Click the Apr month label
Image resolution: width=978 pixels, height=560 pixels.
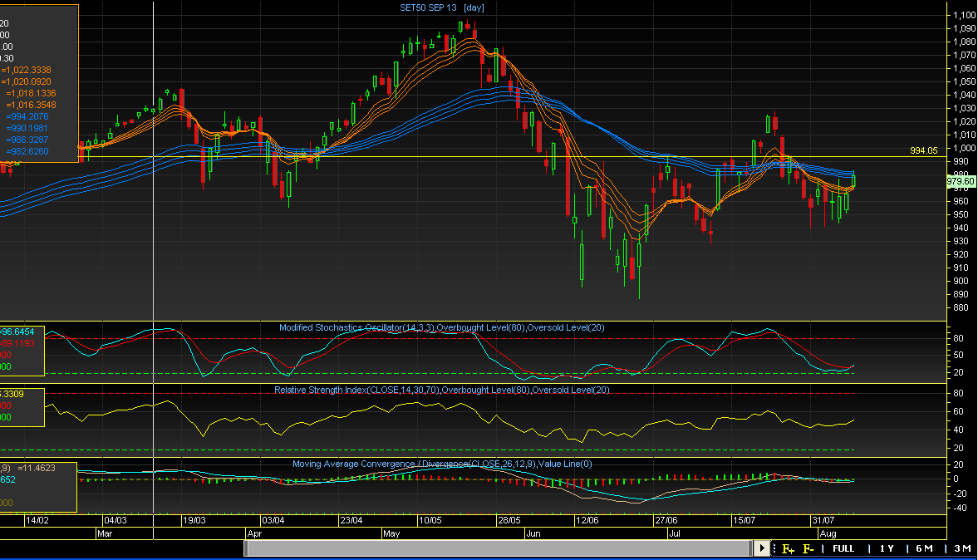pos(254,533)
